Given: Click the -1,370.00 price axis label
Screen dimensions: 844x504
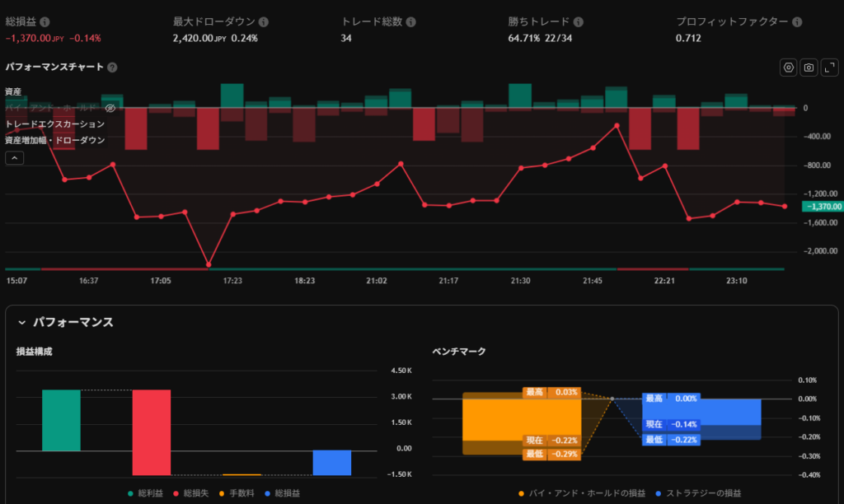Looking at the screenshot, I should pyautogui.click(x=823, y=207).
